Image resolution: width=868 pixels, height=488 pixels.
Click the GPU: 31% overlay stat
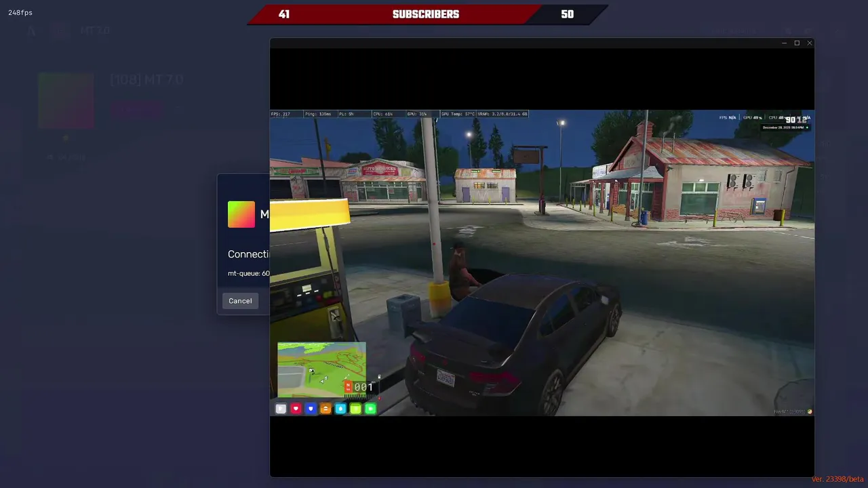pos(417,114)
